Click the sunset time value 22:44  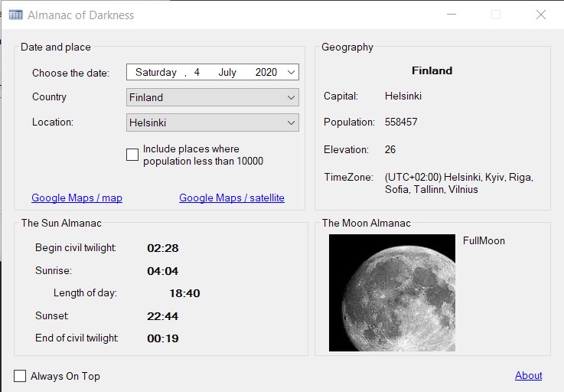pyautogui.click(x=162, y=315)
